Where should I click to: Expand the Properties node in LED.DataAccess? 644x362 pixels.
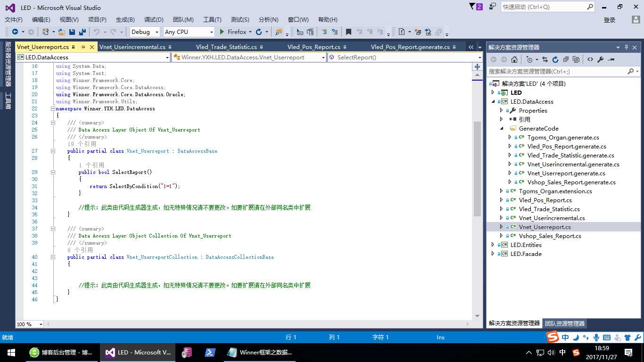502,110
